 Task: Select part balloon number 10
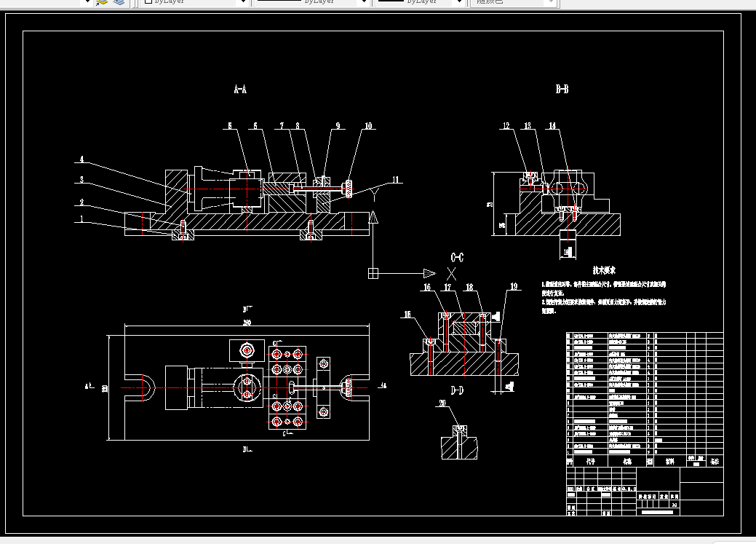tap(368, 126)
